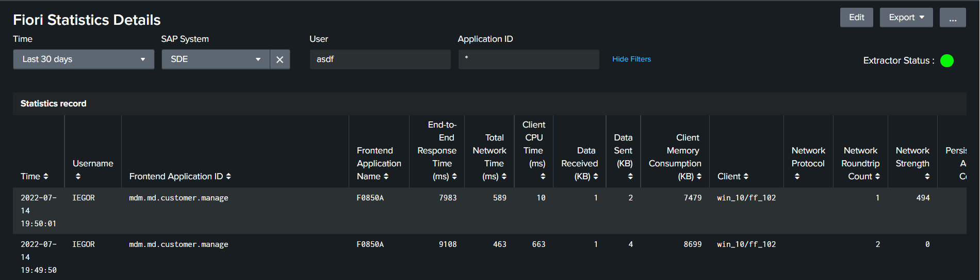980x280 pixels.
Task: Click the sort icon on Time column
Action: click(46, 177)
